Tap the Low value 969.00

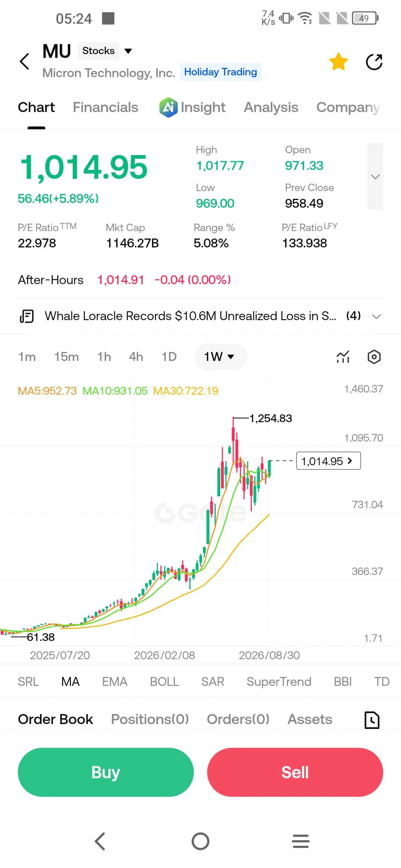point(215,204)
